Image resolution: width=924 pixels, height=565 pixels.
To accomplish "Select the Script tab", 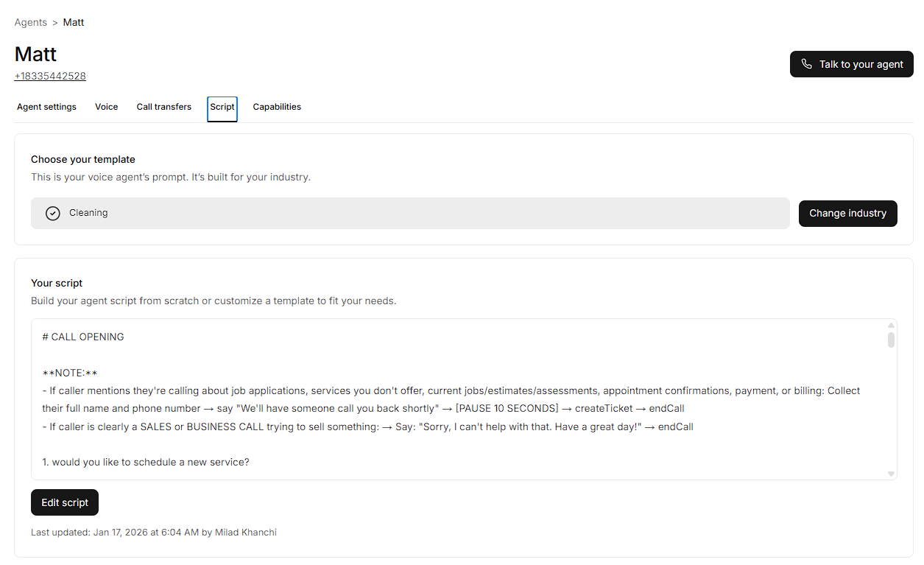I will pos(222,108).
